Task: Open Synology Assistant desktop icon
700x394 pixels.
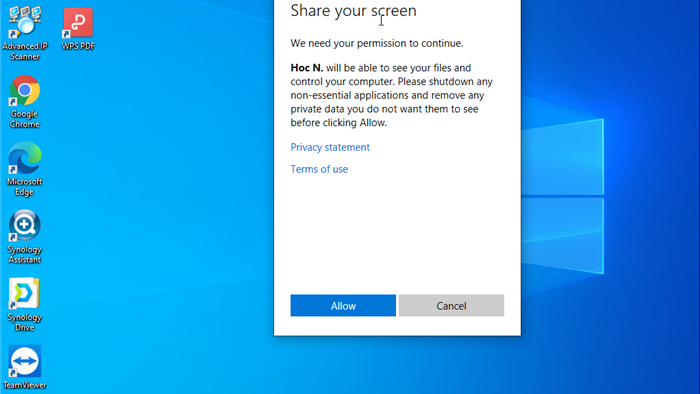Action: (25, 236)
